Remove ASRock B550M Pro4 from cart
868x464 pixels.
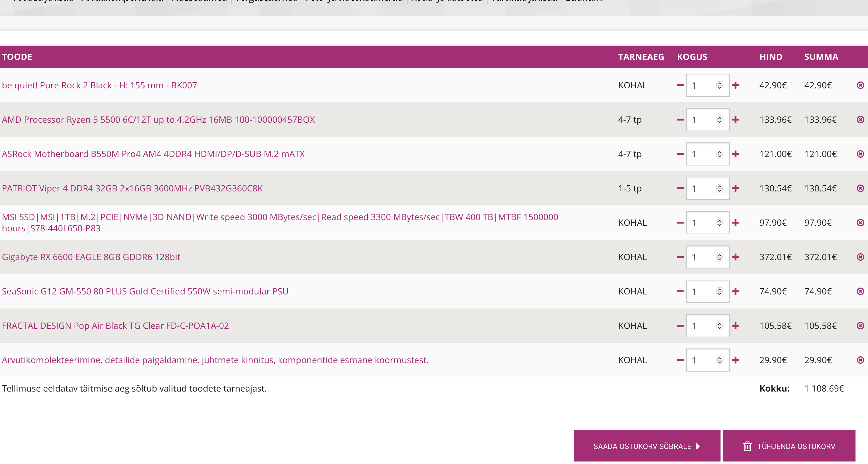pyautogui.click(x=860, y=154)
